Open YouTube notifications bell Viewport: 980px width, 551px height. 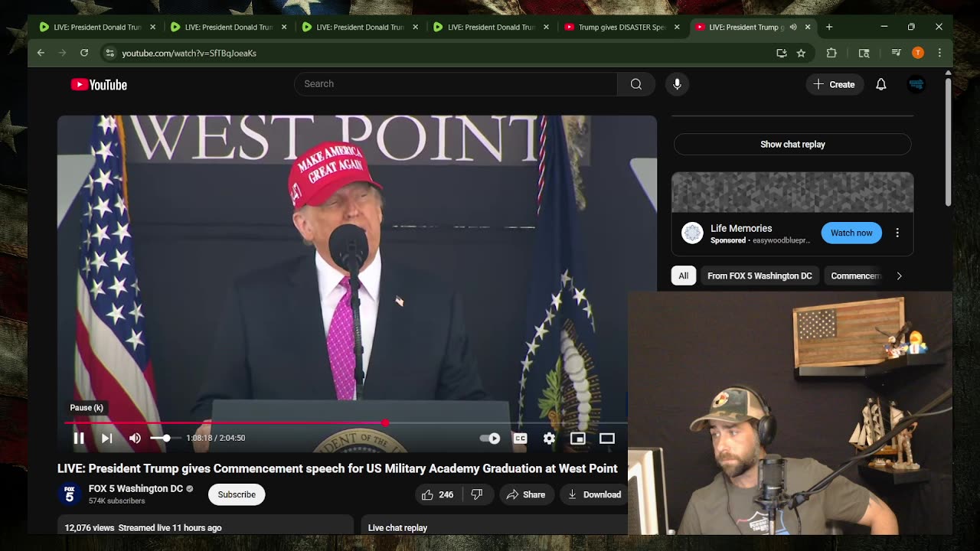click(881, 84)
